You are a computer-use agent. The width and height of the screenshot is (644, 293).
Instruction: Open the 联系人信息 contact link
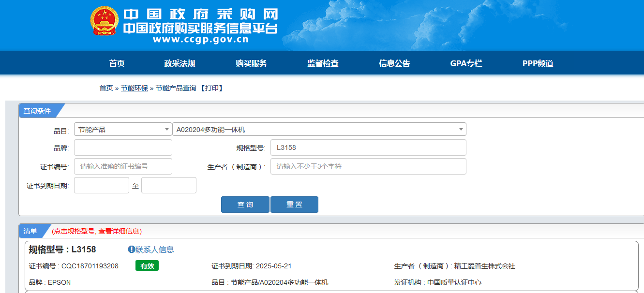pyautogui.click(x=155, y=249)
